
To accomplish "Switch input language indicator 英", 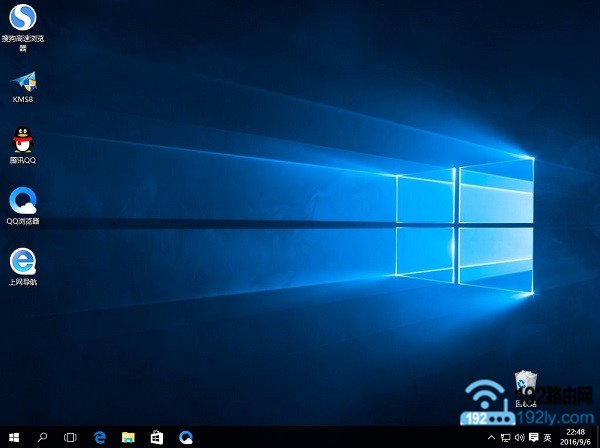I will coord(548,437).
